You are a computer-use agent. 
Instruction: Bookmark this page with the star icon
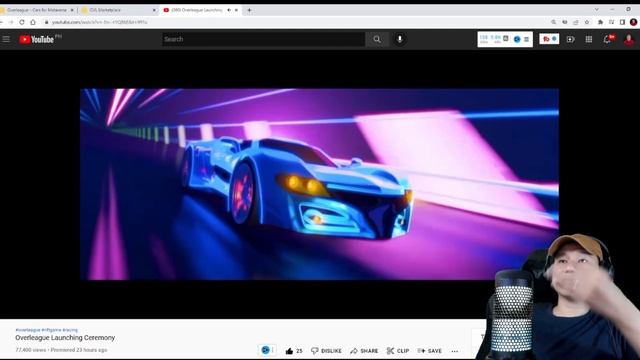pyautogui.click(x=587, y=22)
